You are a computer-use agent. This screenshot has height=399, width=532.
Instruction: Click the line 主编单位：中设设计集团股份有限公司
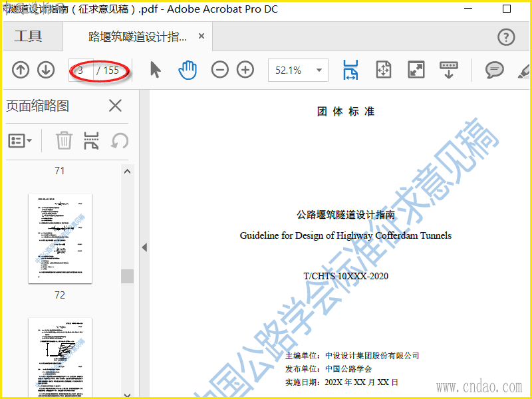point(352,356)
